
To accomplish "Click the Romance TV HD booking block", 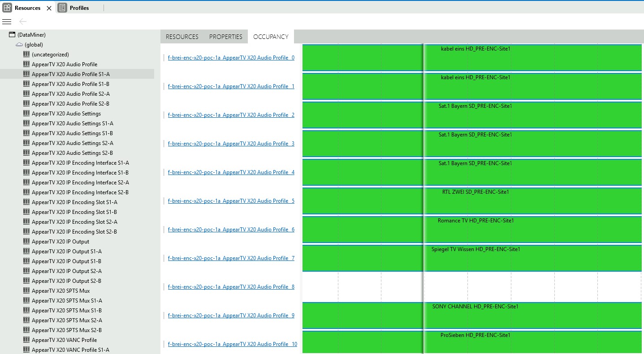I will [x=475, y=230].
